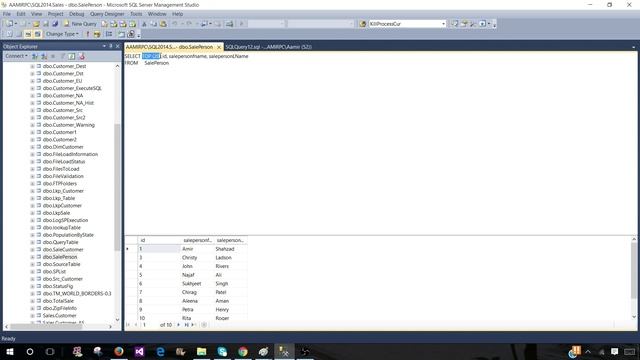This screenshot has width=640, height=360.
Task: Open the View menu
Action: pyautogui.click(x=36, y=14)
